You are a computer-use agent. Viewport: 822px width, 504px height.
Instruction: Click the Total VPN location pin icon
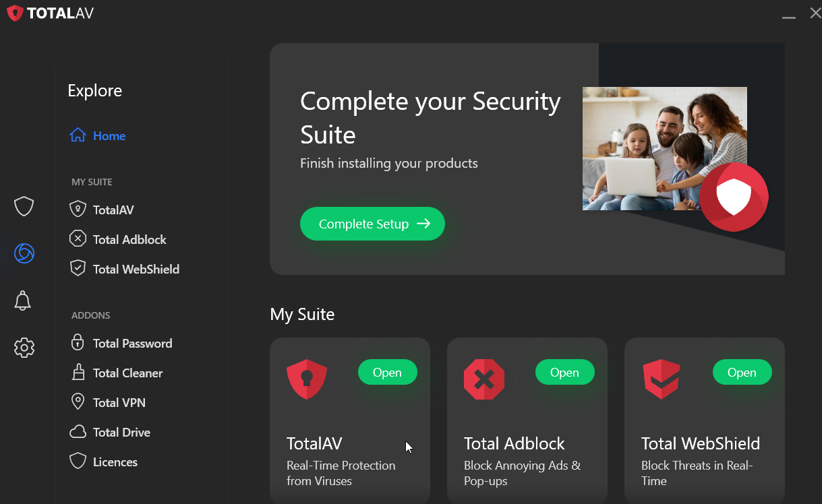click(78, 402)
